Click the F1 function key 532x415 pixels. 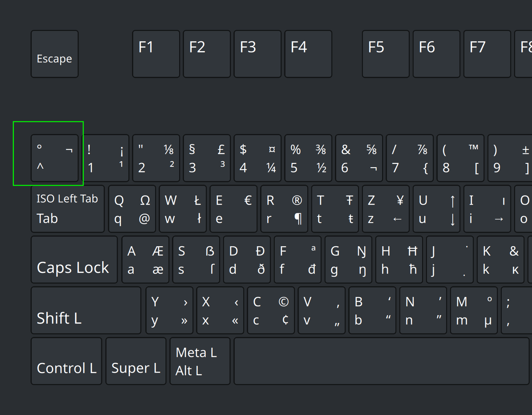156,54
